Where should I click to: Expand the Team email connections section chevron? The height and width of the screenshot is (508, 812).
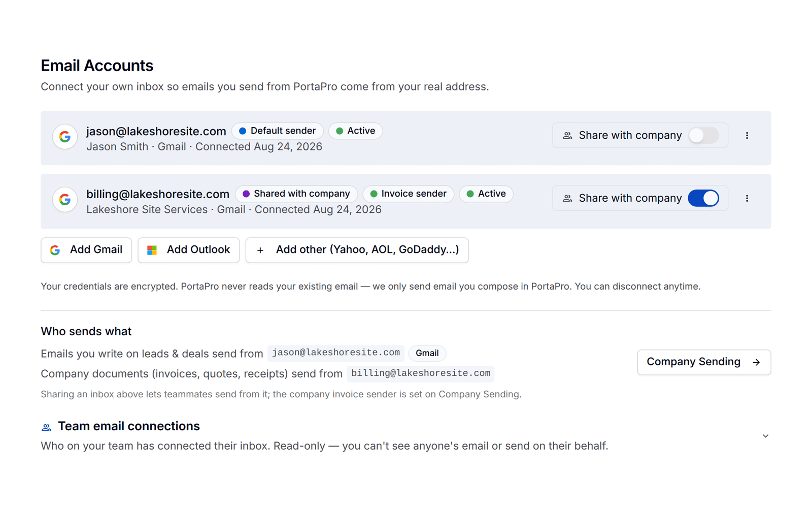(765, 436)
